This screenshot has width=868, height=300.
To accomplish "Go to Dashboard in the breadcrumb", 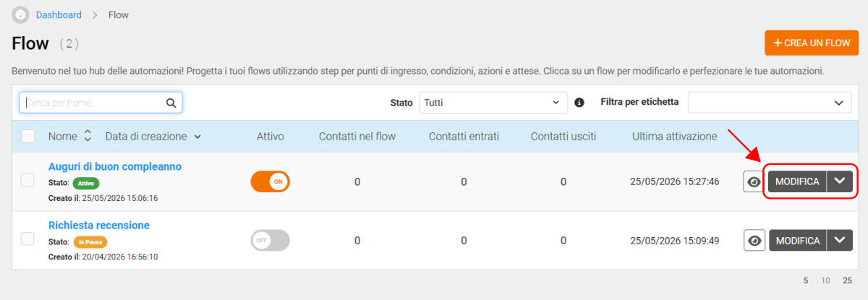I will pos(59,14).
